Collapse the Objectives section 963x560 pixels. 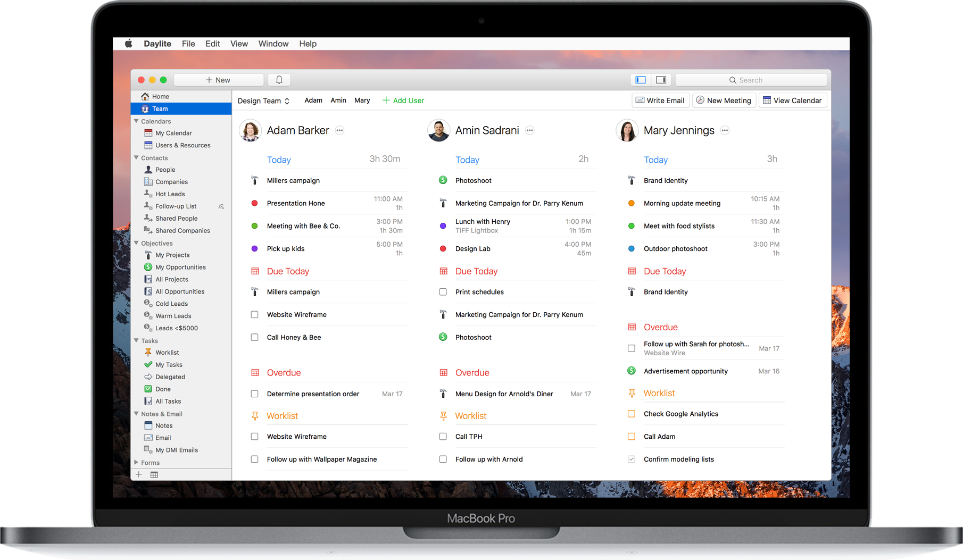pos(136,243)
